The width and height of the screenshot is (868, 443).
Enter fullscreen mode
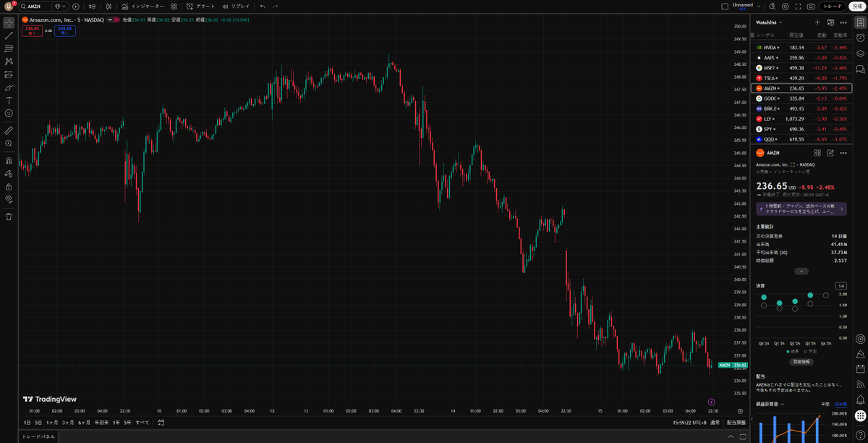click(799, 6)
